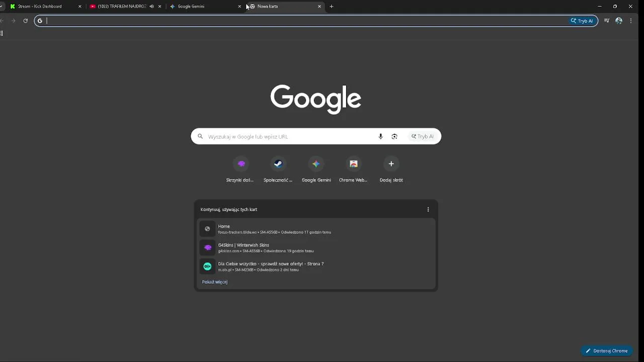The height and width of the screenshot is (362, 644).
Task: Click the magnifier icon in search box
Action: coord(200,136)
